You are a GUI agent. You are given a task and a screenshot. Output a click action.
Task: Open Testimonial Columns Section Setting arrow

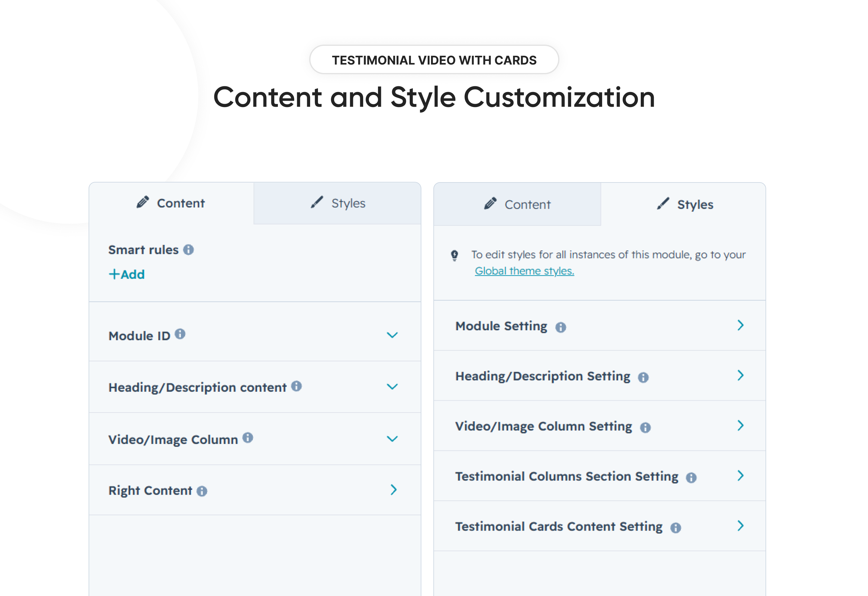click(741, 475)
